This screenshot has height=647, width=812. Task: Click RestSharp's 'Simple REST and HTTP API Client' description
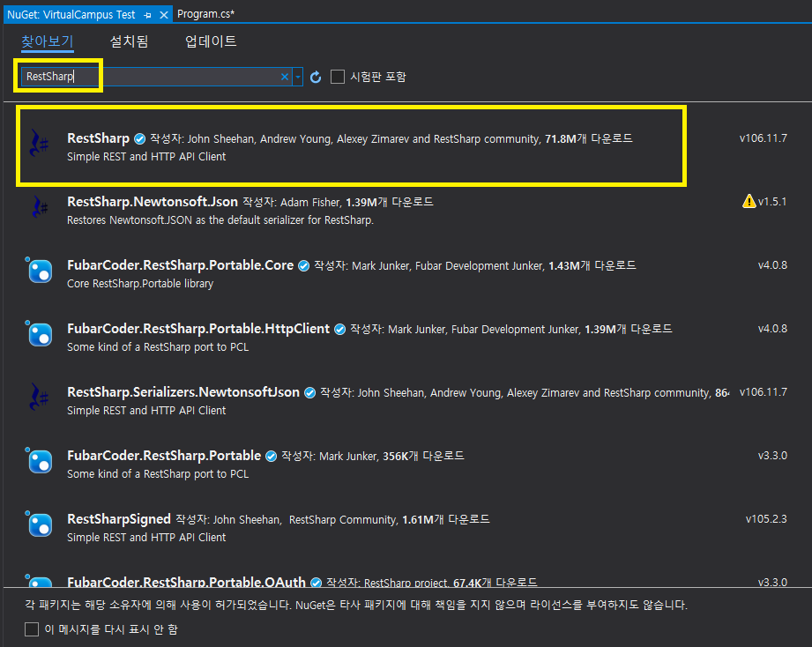coord(146,156)
